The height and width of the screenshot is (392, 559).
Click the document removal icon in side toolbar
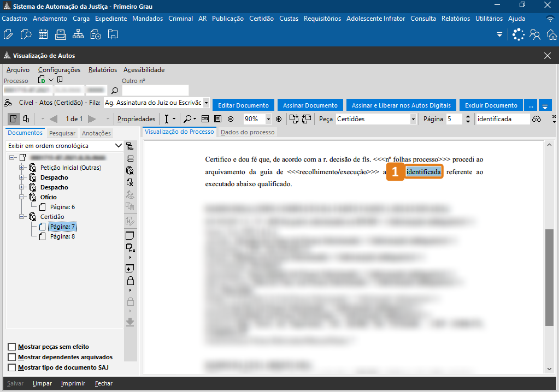point(130,182)
